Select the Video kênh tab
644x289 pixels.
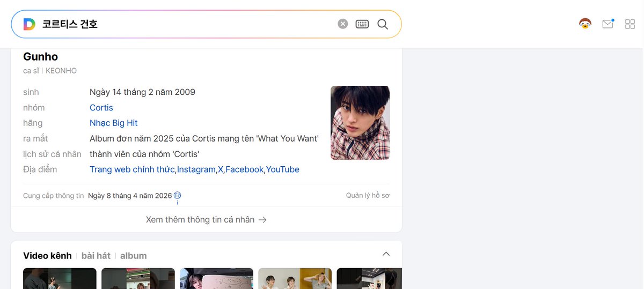point(47,256)
